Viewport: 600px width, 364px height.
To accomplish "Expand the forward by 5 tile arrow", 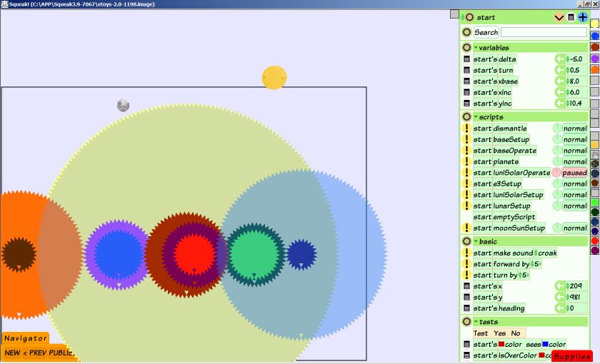I will pos(540,264).
